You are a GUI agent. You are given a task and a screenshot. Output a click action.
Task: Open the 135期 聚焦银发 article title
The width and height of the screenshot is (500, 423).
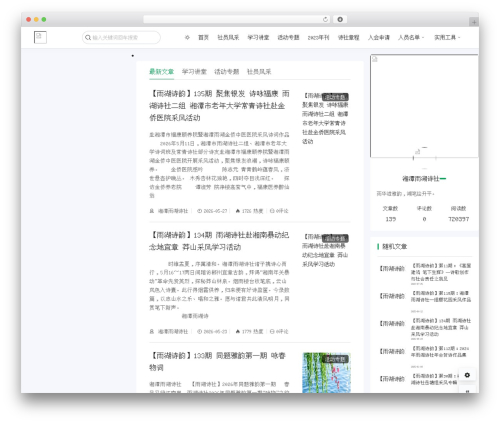(x=219, y=106)
